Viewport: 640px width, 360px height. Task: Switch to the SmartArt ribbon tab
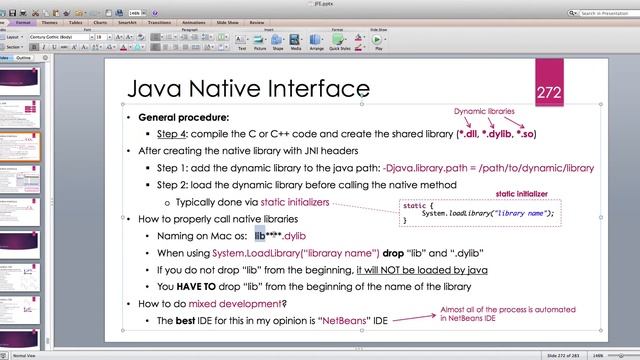[127, 22]
